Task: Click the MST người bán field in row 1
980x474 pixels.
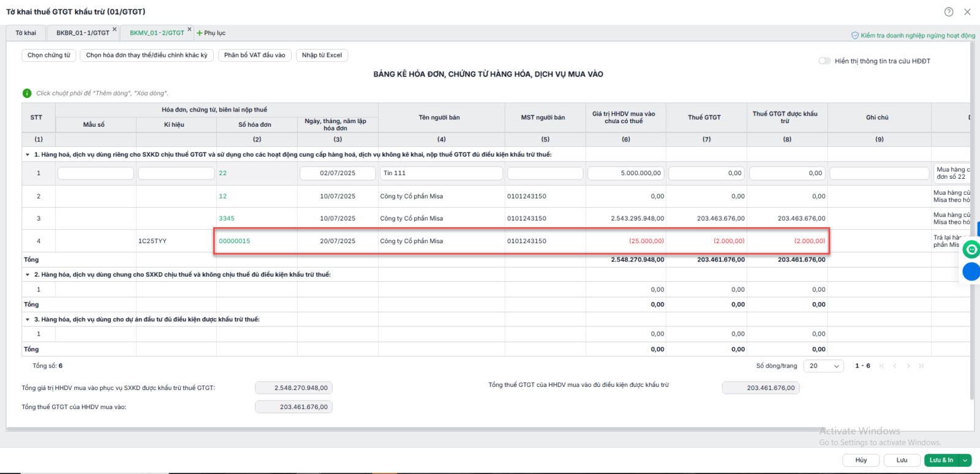Action: pos(545,173)
